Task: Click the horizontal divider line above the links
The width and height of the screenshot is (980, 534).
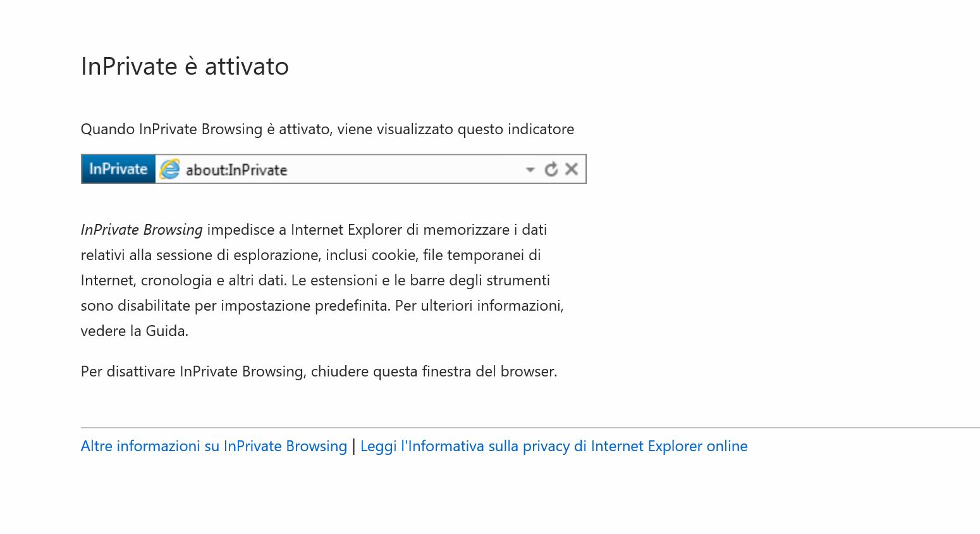Action: click(x=530, y=428)
